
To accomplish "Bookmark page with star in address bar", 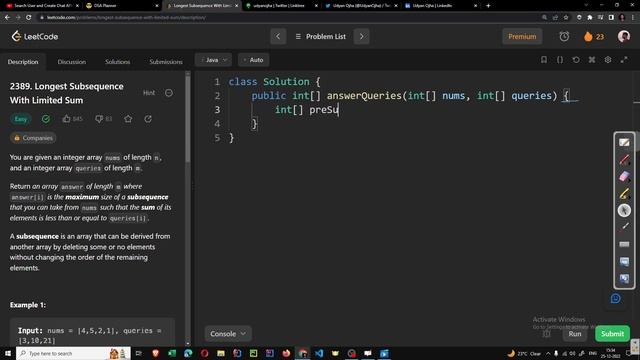I will [x=566, y=18].
